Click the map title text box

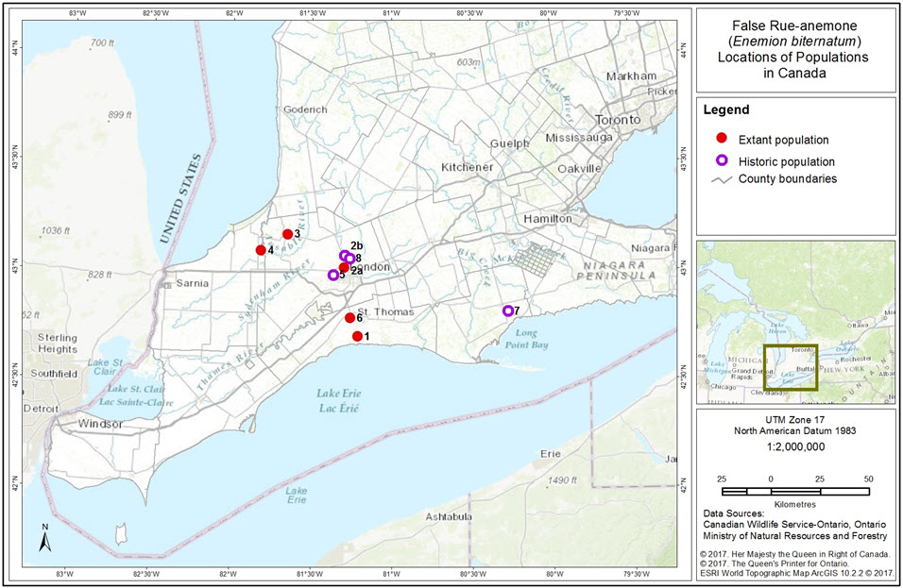click(795, 50)
